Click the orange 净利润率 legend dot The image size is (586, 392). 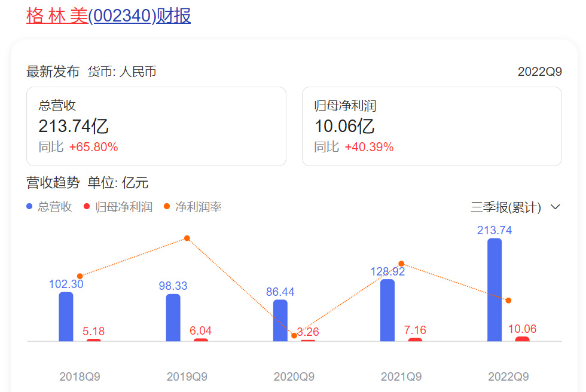click(167, 206)
